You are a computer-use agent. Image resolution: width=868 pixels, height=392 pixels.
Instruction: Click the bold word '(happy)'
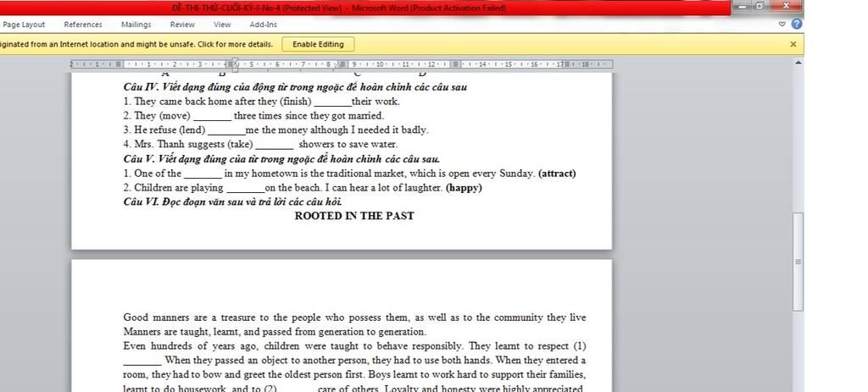coord(464,187)
